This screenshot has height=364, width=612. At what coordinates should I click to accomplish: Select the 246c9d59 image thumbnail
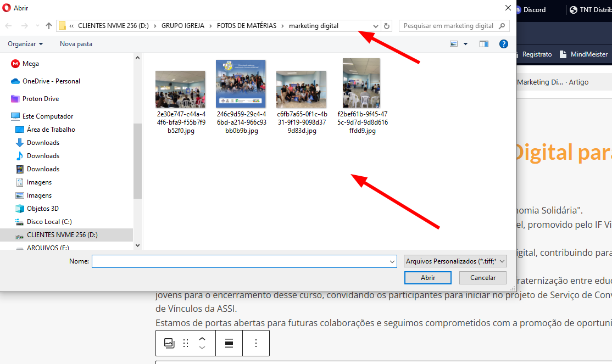(241, 84)
